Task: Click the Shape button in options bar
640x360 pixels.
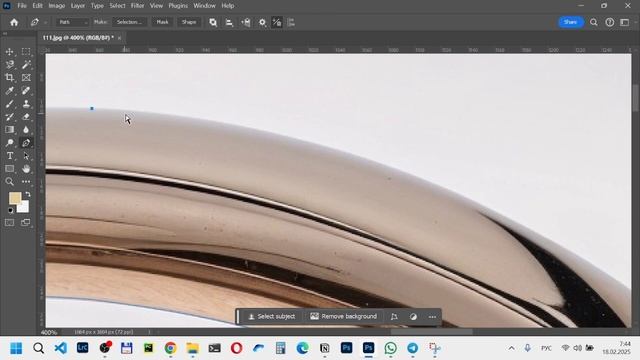Action: tap(189, 22)
